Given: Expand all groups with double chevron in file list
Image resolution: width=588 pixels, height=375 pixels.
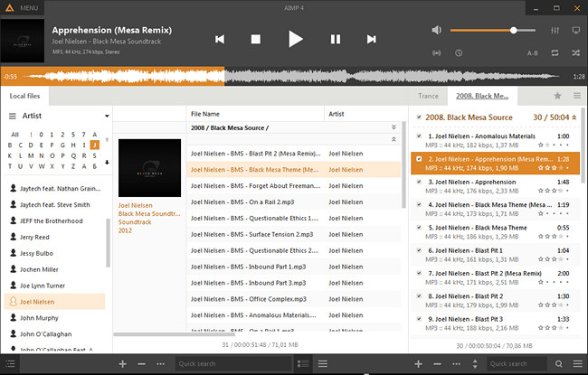Looking at the screenshot, I should (x=394, y=127).
